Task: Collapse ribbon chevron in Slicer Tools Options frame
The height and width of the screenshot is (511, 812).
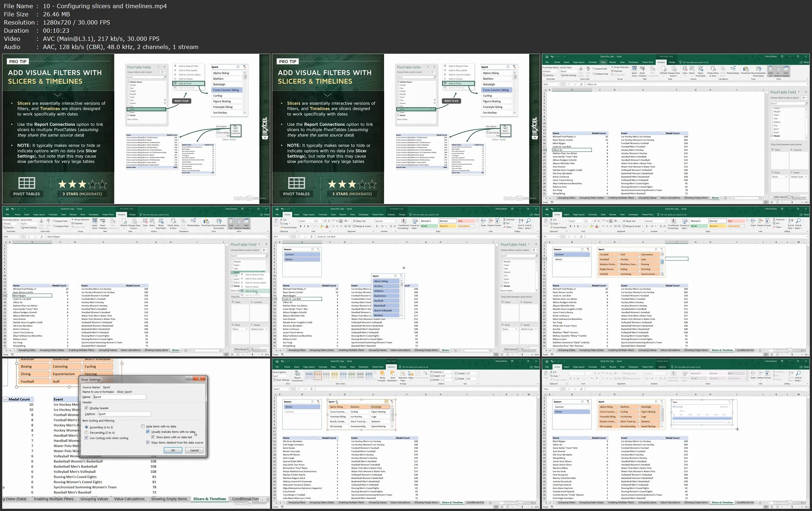Action: [537, 384]
